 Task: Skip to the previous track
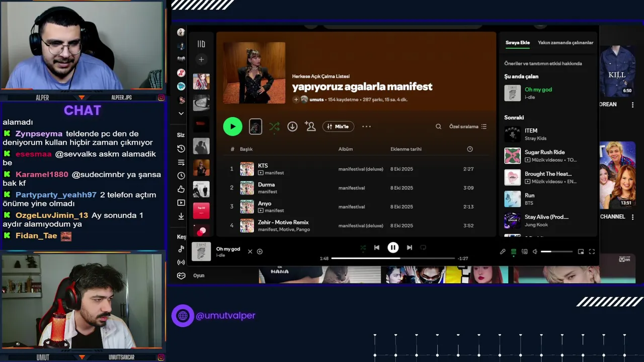pyautogui.click(x=377, y=247)
